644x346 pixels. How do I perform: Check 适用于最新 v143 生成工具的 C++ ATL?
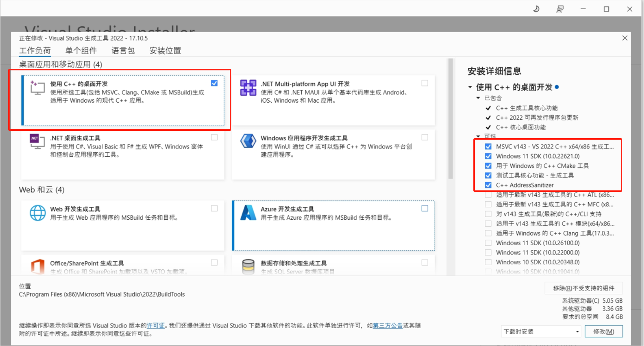[x=488, y=194]
